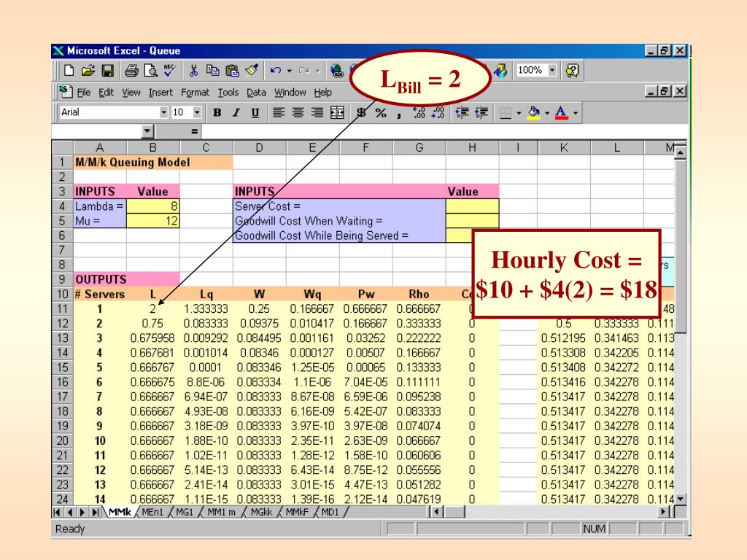747x560 pixels.
Task: Click the Copy icon
Action: coord(212,71)
